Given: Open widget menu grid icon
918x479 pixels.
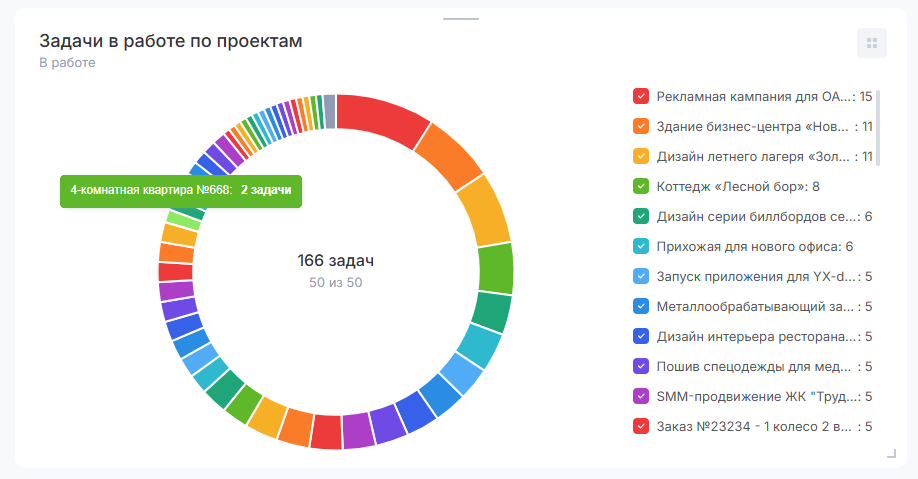Looking at the screenshot, I should click(x=871, y=43).
